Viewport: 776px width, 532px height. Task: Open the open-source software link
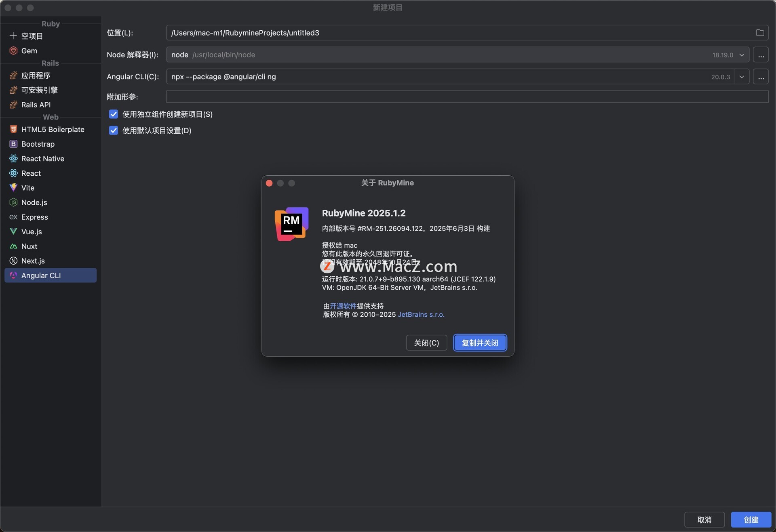(x=343, y=306)
